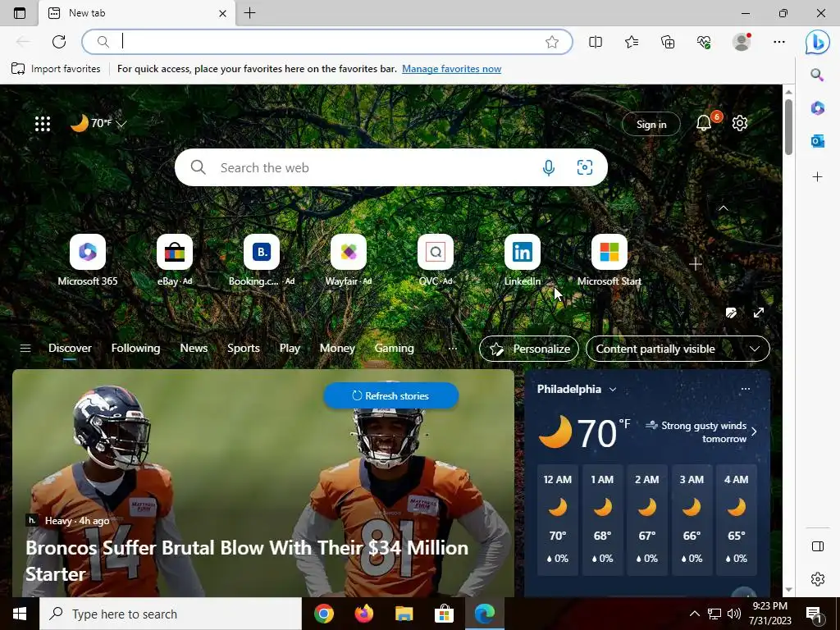Switch to the Play tab
The height and width of the screenshot is (630, 840).
290,348
